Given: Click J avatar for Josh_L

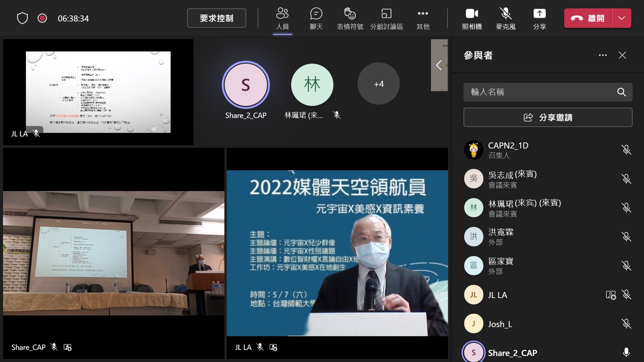Looking at the screenshot, I should pyautogui.click(x=474, y=324).
